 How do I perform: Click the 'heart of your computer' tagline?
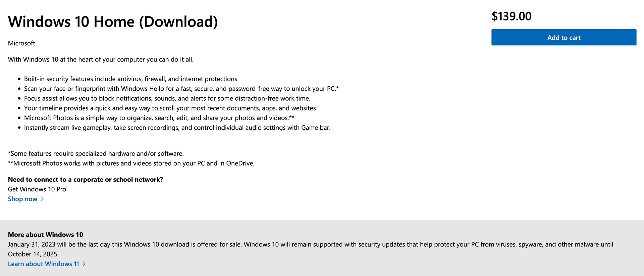pos(101,59)
